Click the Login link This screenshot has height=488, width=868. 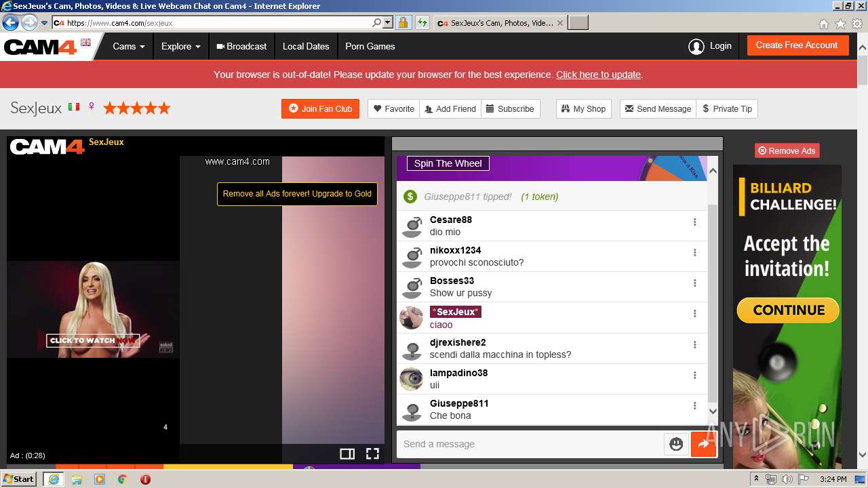pos(710,46)
